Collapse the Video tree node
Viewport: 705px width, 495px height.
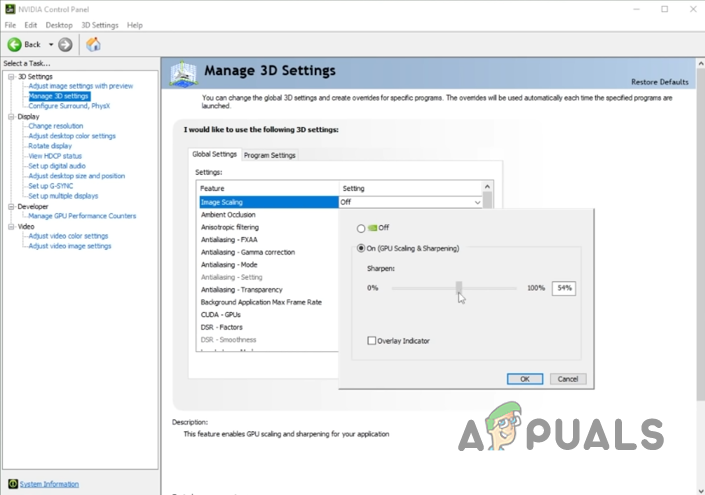(11, 227)
